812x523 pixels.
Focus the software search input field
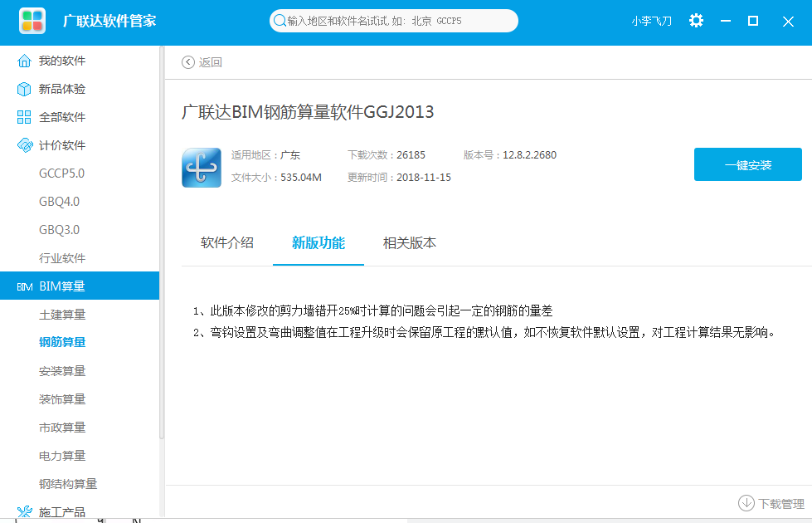point(394,21)
